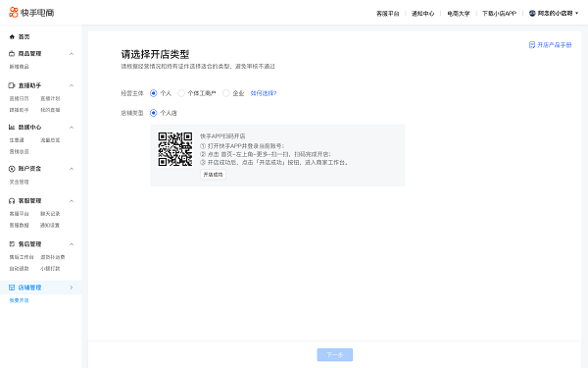Open 直播计划 in the sidebar
This screenshot has height=368, width=588.
click(50, 98)
